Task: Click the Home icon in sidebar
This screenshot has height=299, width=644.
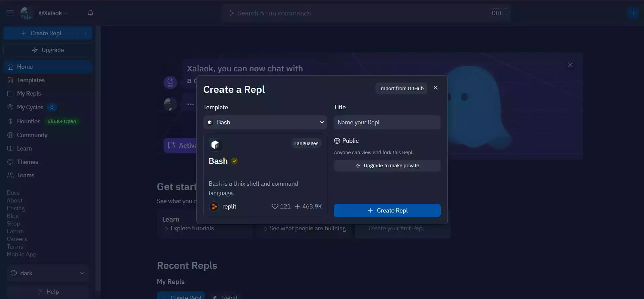Action: click(10, 67)
